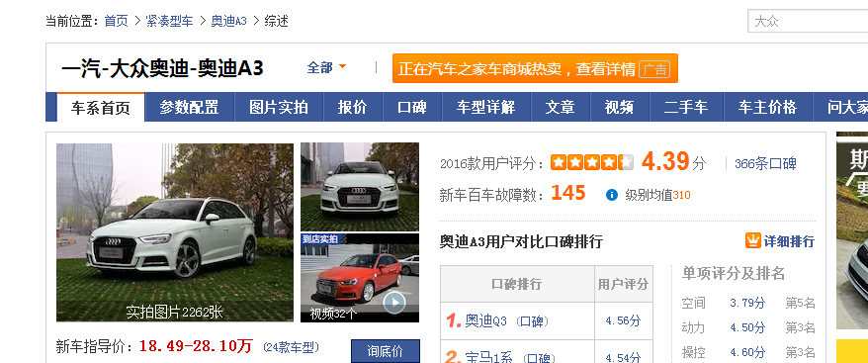Click the 级别均值310 text

(657, 195)
